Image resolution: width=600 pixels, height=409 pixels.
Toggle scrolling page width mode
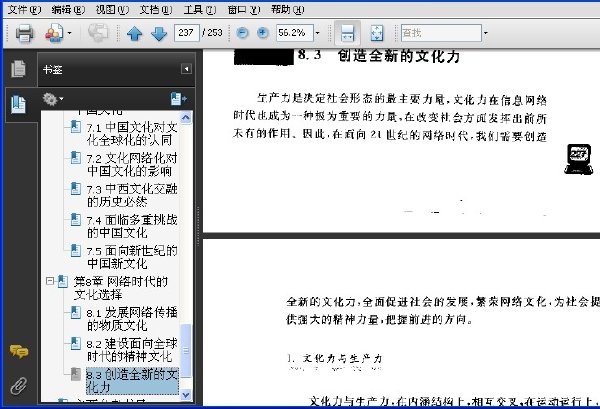pyautogui.click(x=347, y=33)
